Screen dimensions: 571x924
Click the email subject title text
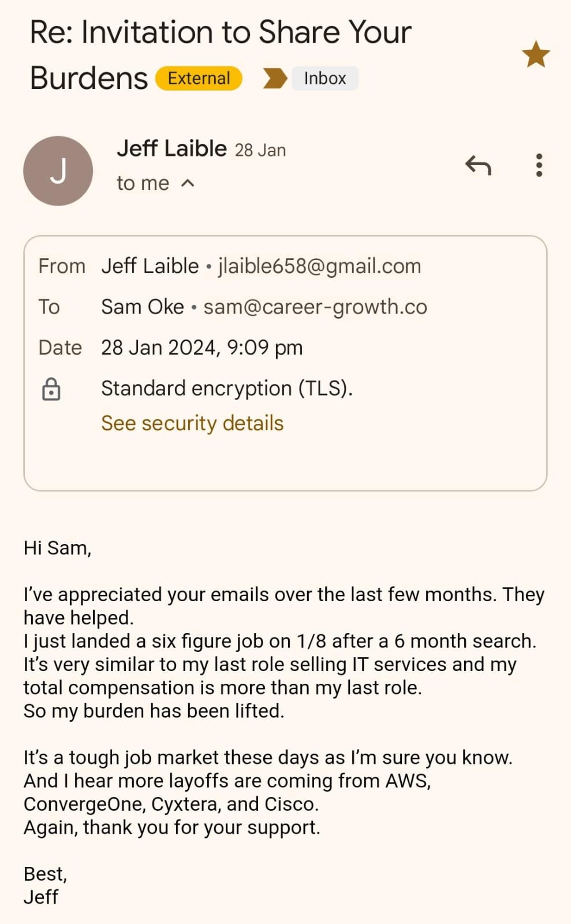coord(220,33)
